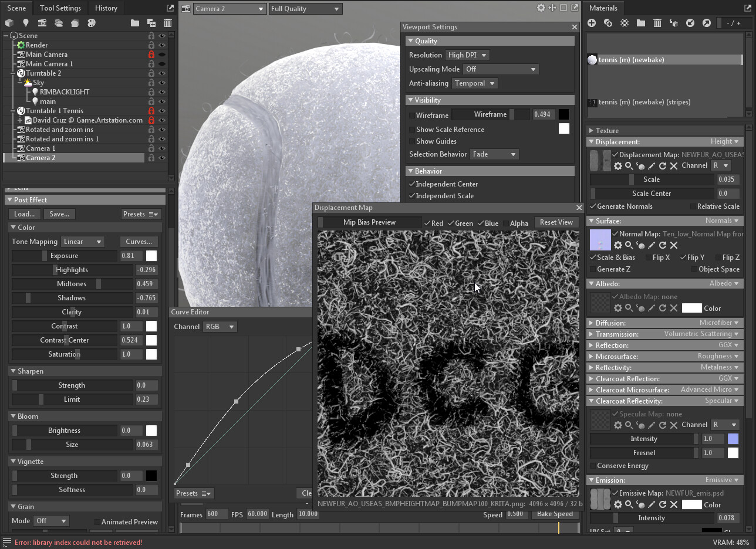
Task: Delete the selected material using the trash icon
Action: click(657, 23)
